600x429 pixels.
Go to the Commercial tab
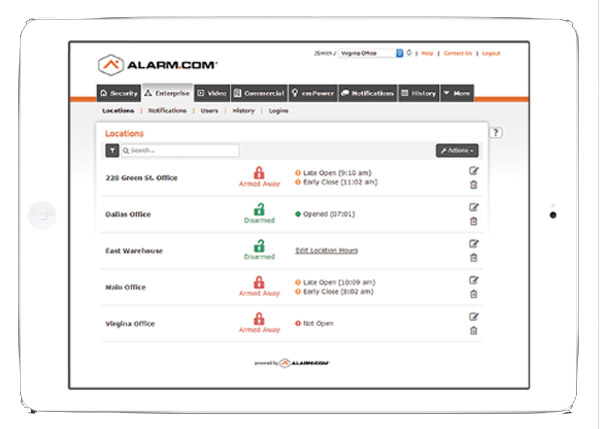[259, 93]
